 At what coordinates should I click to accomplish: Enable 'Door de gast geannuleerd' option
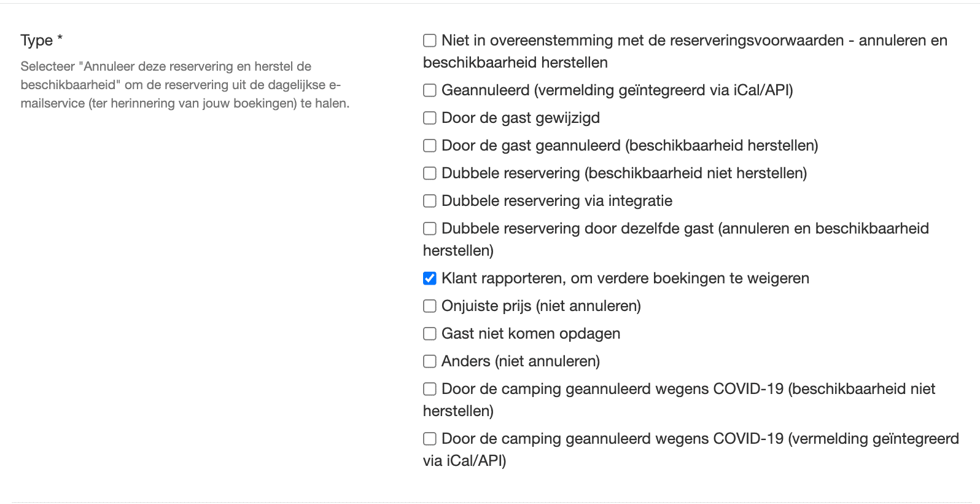(x=430, y=146)
